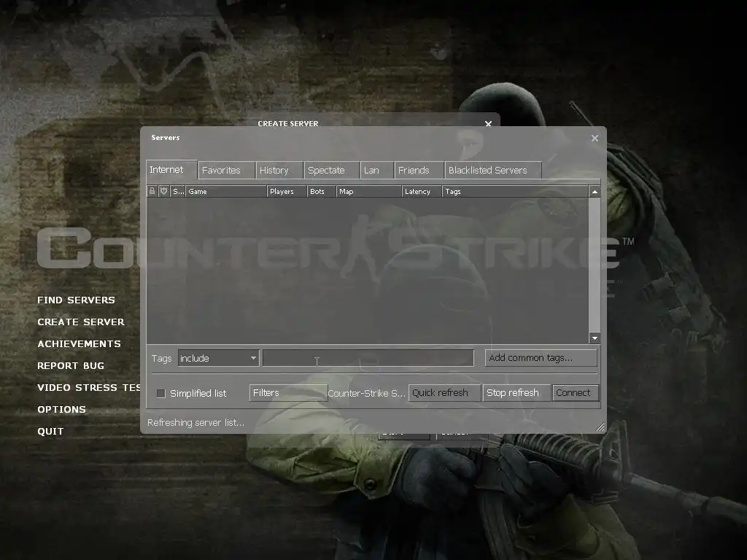
Task: Click the Counter-Strike S... filter text
Action: (367, 393)
